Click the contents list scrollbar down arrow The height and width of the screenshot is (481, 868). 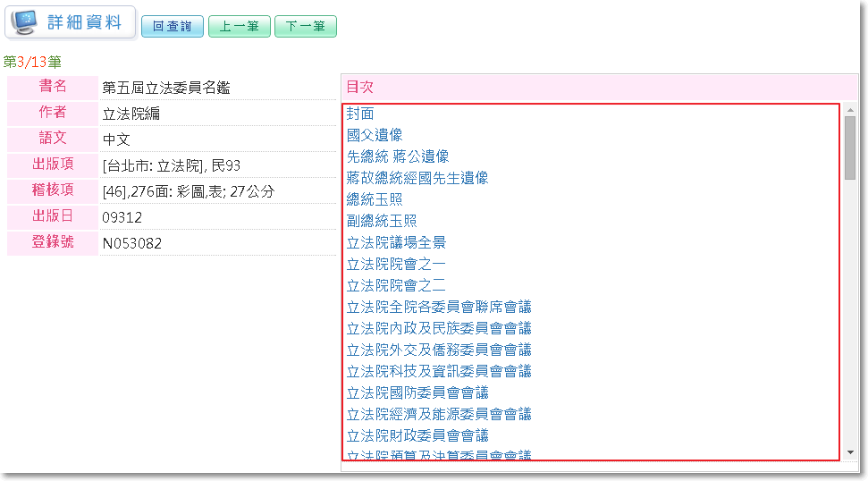coord(850,453)
